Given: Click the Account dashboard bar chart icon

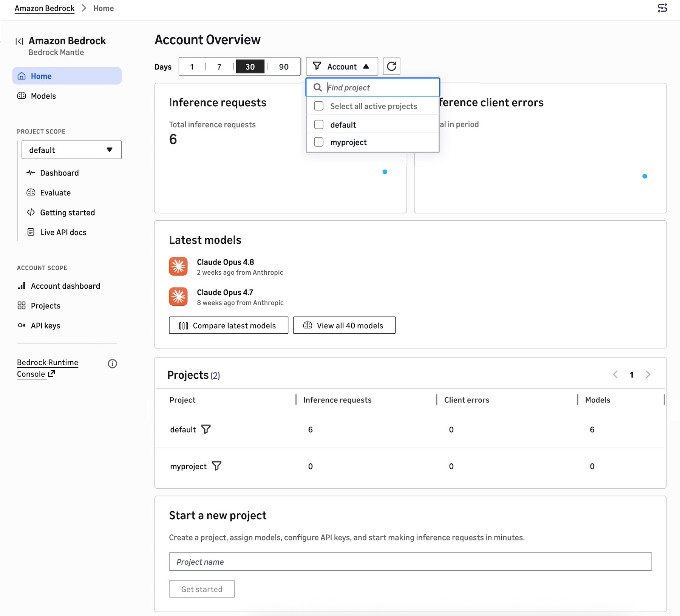Looking at the screenshot, I should [22, 286].
